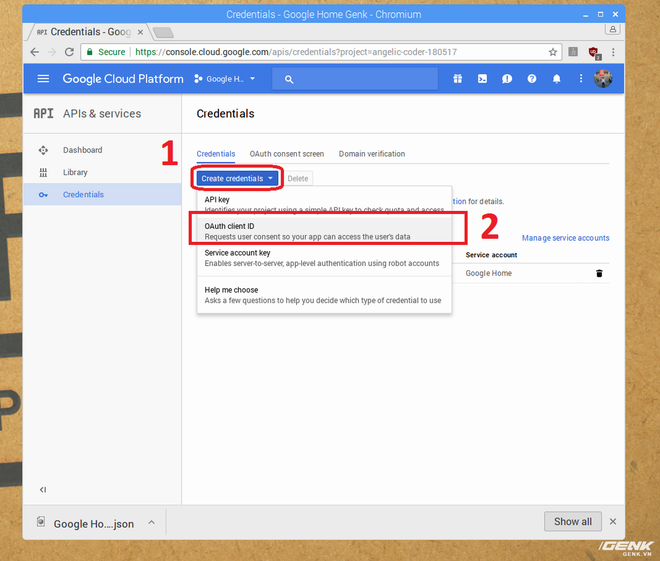Viewport: 660px width, 561px height.
Task: Click the extension icon beside the star
Action: coord(573,52)
